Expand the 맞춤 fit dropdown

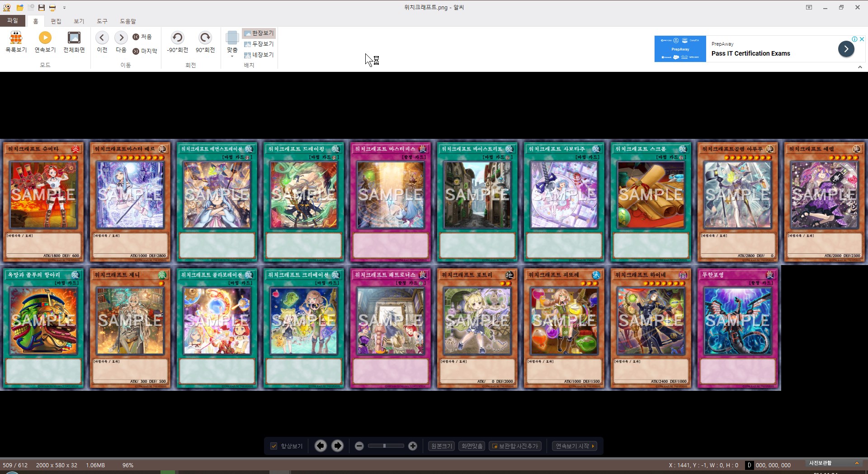coord(232,56)
